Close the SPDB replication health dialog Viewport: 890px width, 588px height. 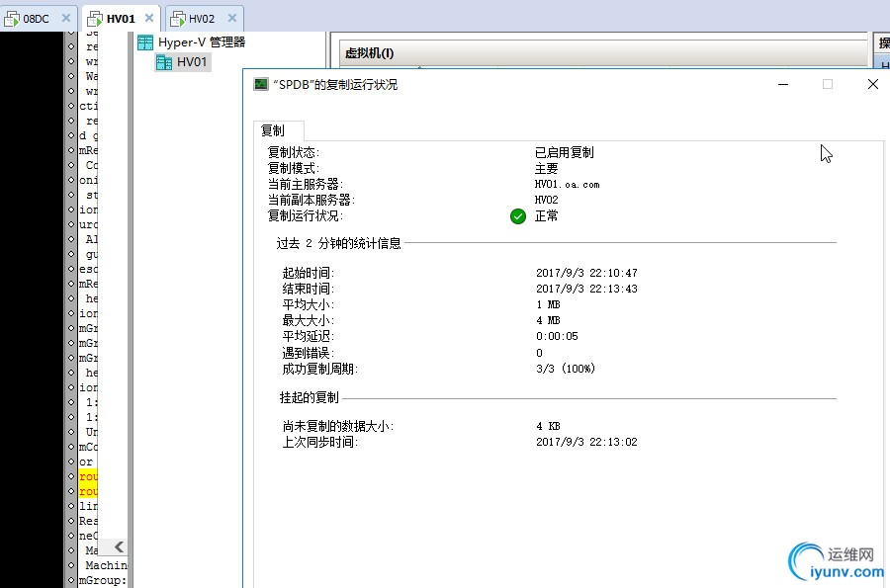tap(873, 84)
